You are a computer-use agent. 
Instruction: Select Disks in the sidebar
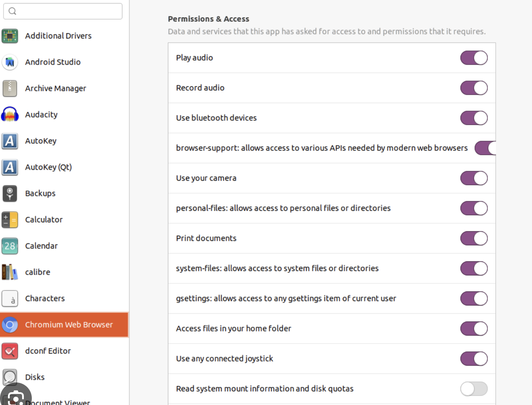coord(65,377)
